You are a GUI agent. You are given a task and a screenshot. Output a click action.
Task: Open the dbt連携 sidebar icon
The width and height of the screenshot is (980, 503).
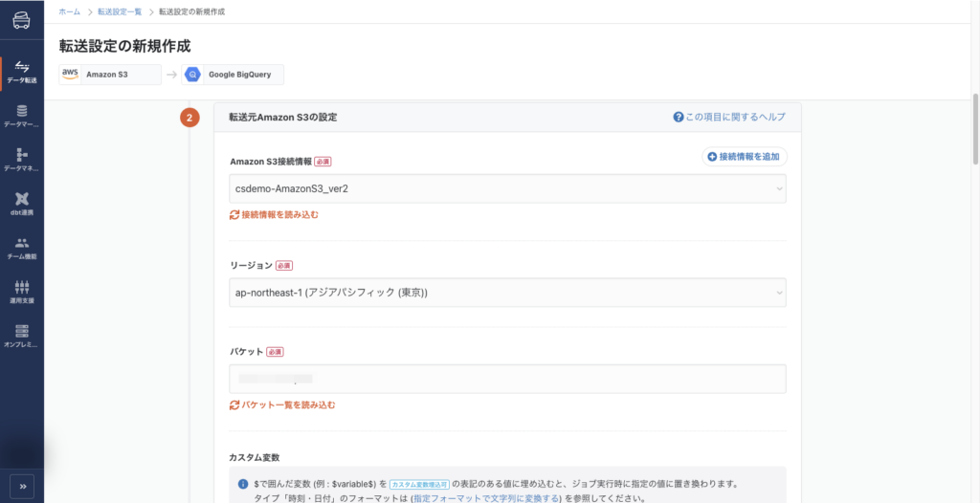click(21, 204)
